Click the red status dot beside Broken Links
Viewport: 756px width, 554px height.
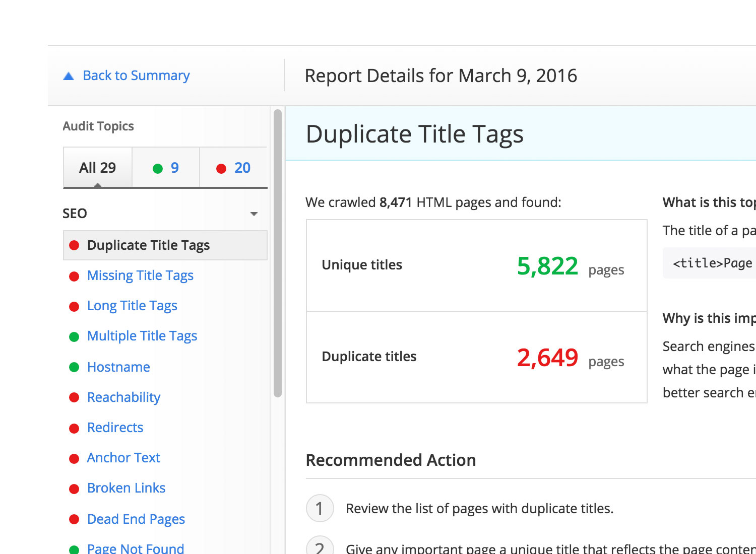coord(74,489)
